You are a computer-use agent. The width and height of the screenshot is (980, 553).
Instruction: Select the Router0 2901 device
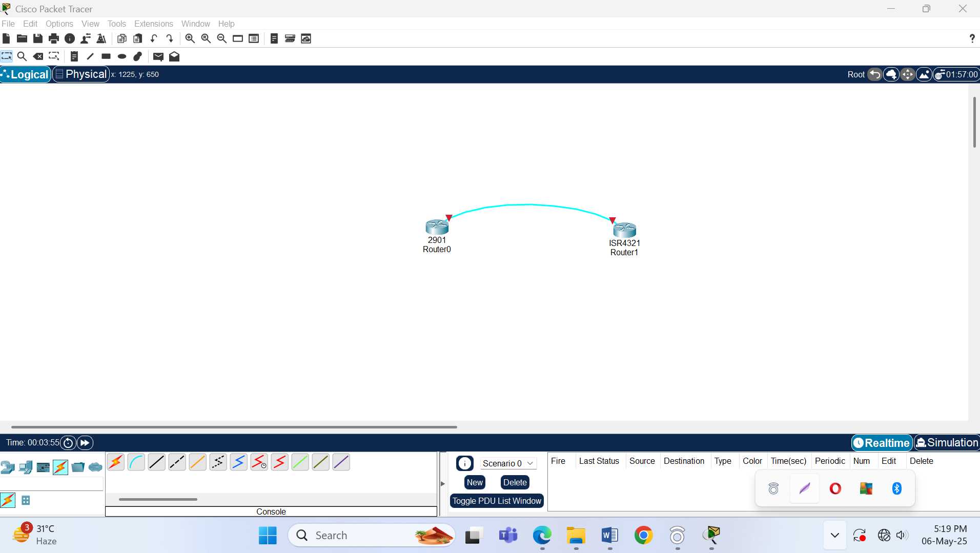coord(437,227)
